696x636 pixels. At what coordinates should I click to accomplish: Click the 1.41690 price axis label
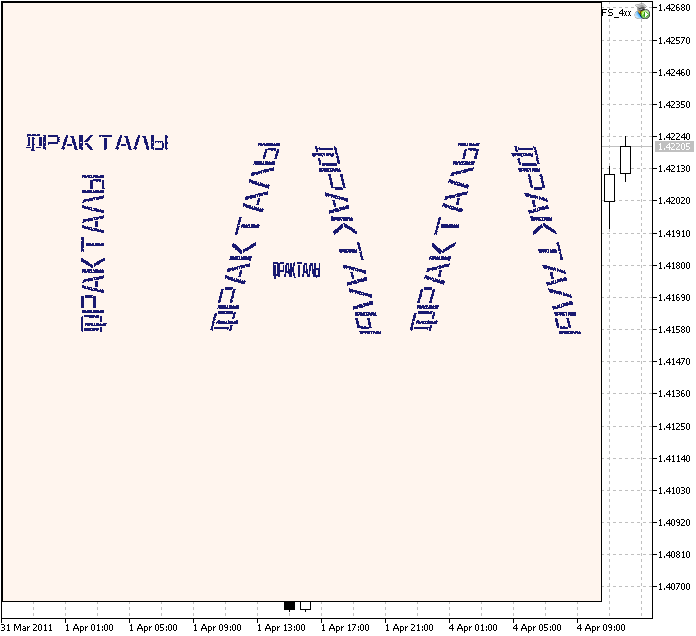click(674, 297)
